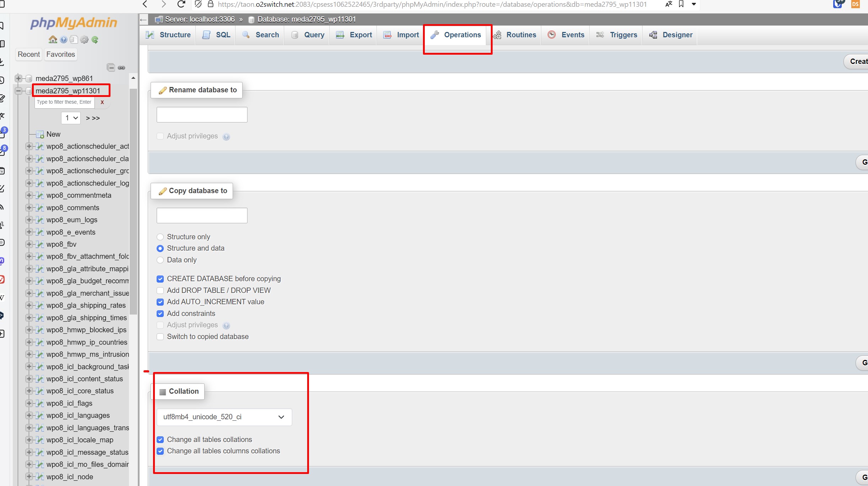Click the link with main panel chain icon
The width and height of the screenshot is (868, 486).
pos(121,67)
